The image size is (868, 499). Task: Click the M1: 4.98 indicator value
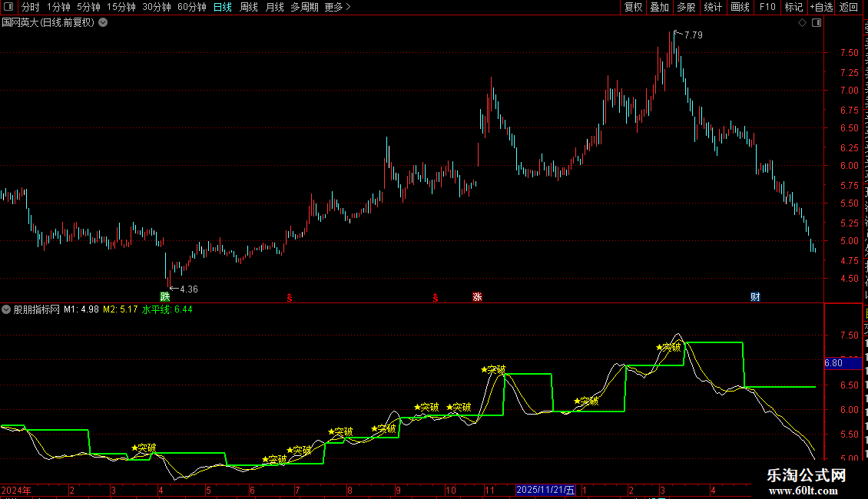pos(81,309)
